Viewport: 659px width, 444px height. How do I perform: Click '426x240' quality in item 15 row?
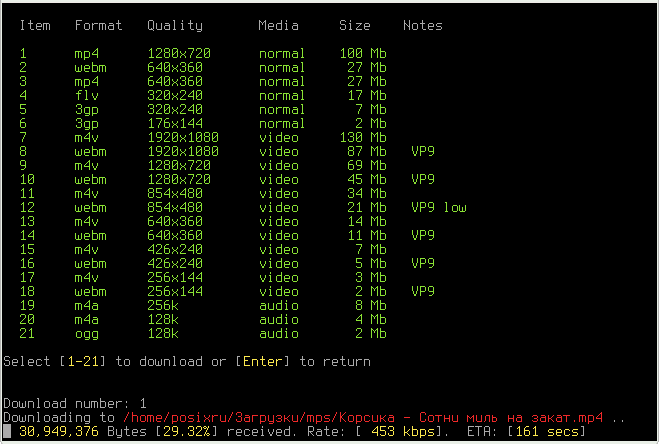point(175,249)
